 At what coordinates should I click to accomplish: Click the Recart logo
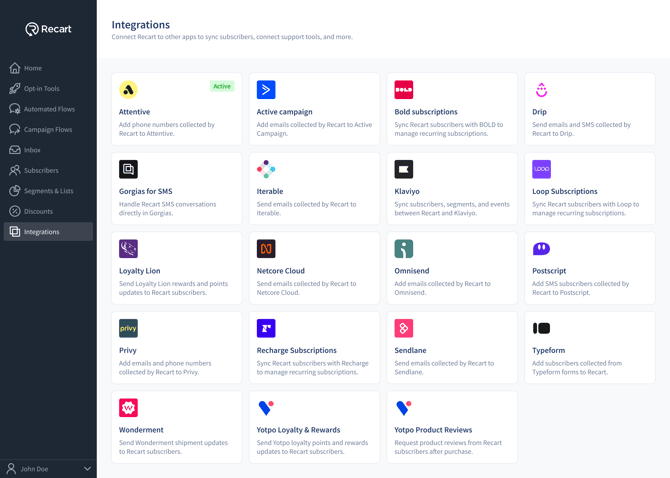[x=48, y=29]
